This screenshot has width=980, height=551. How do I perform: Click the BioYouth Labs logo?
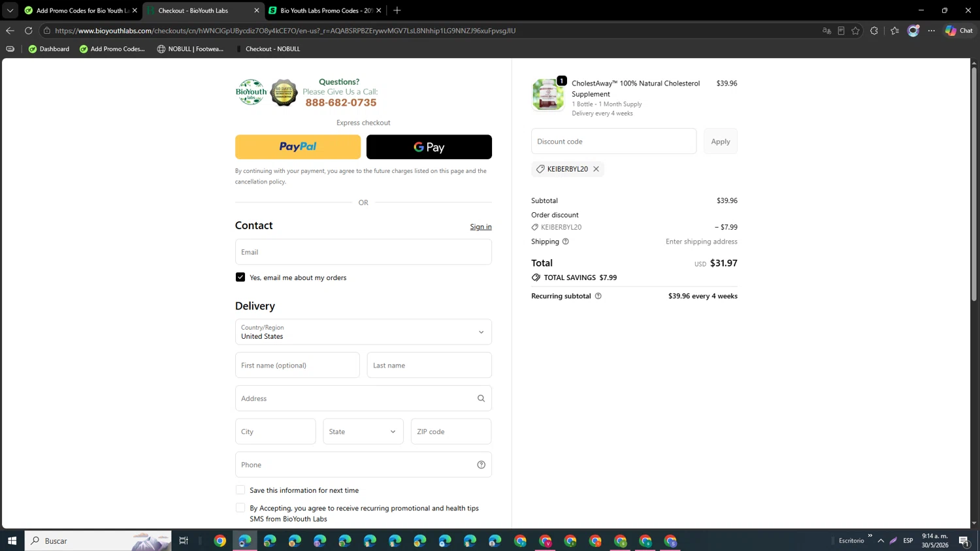[251, 92]
